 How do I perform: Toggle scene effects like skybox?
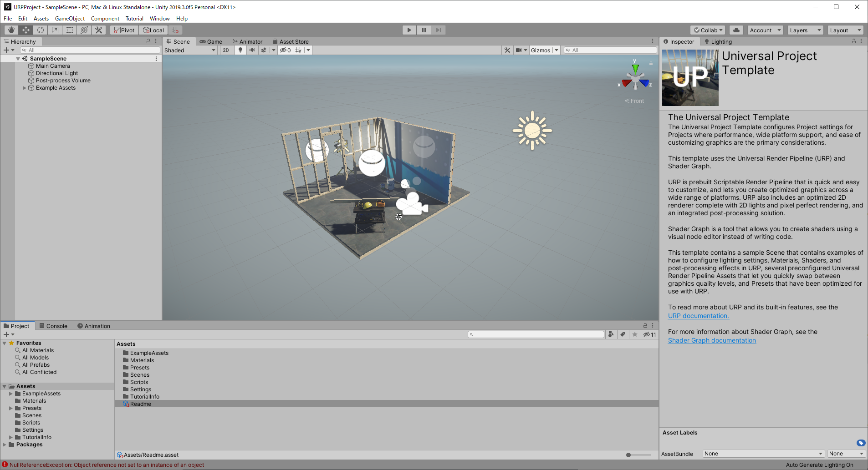coord(264,50)
